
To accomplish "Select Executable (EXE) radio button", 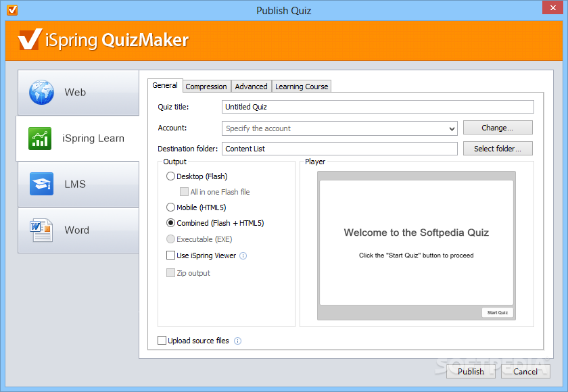I will coord(170,239).
